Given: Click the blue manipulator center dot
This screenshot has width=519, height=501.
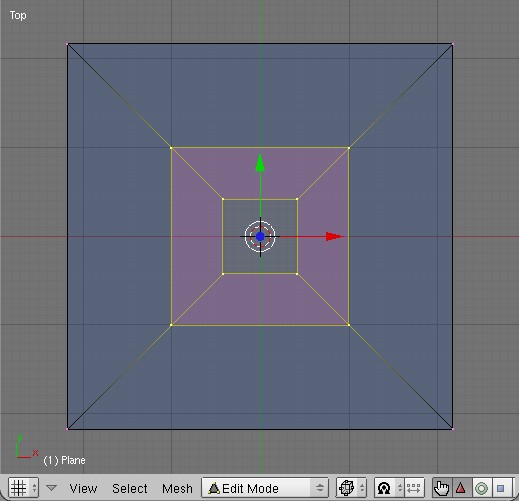Looking at the screenshot, I should [260, 237].
